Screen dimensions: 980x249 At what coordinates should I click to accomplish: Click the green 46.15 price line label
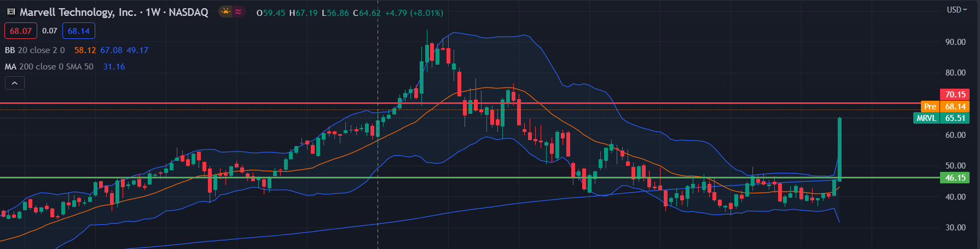[x=955, y=178]
